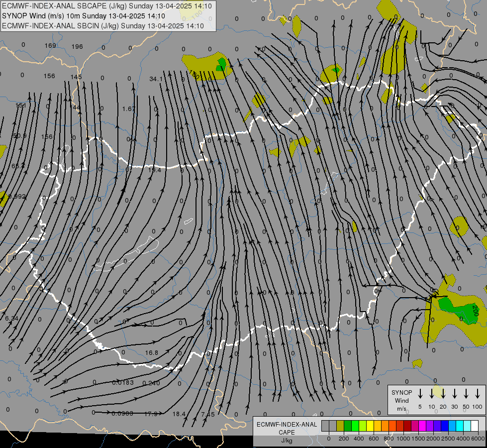Click the SYNOP Wind 10m title line
Screen dimensions: 487x448
coord(84,16)
